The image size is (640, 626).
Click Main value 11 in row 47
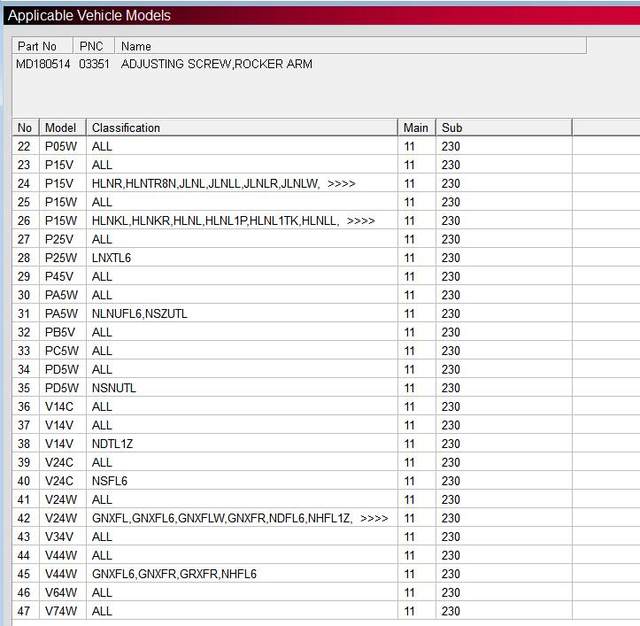[409, 611]
